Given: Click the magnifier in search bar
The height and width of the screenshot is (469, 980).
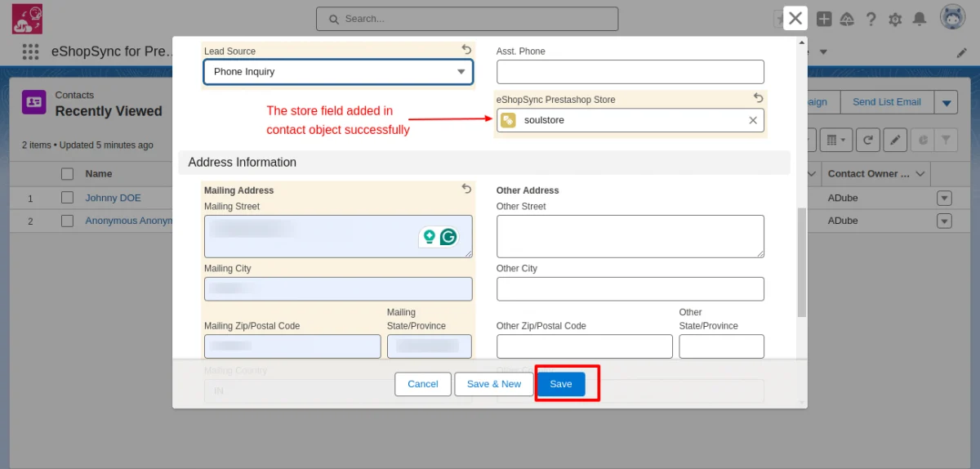Looking at the screenshot, I should click(x=333, y=19).
